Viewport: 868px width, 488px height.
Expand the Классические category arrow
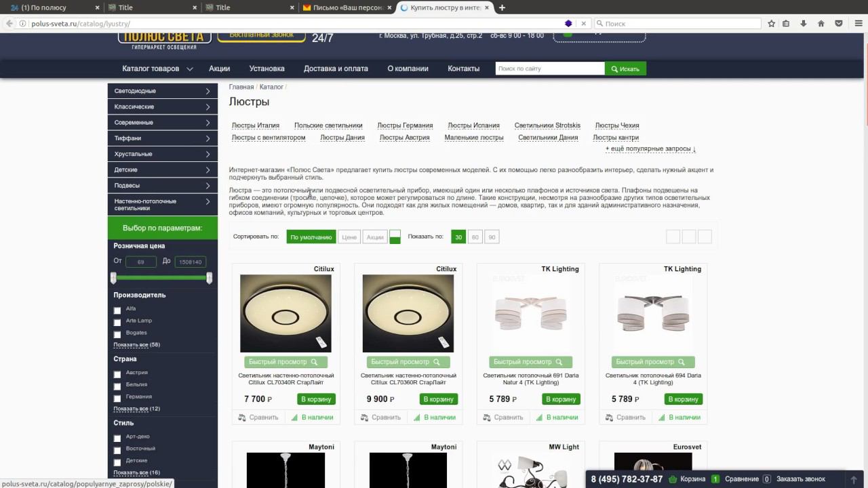click(208, 106)
